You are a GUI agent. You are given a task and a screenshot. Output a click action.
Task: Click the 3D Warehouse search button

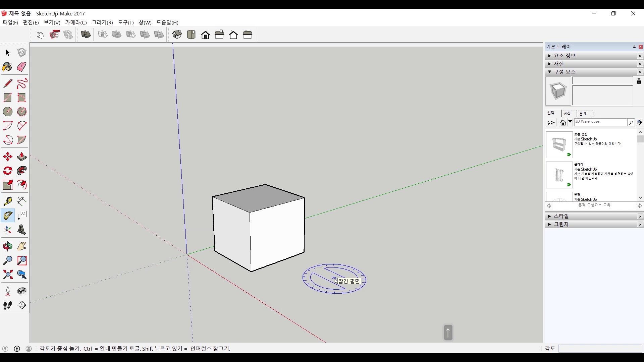[631, 123]
